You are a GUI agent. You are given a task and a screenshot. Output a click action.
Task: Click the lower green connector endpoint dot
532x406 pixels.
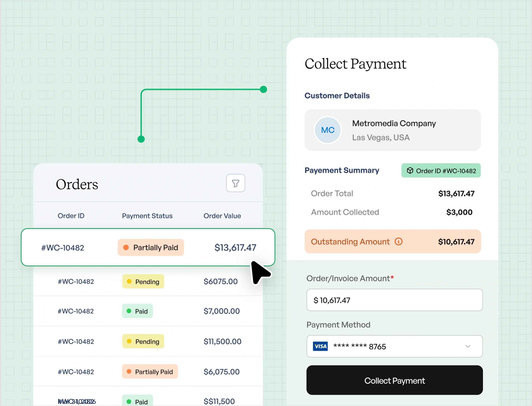[x=141, y=139]
